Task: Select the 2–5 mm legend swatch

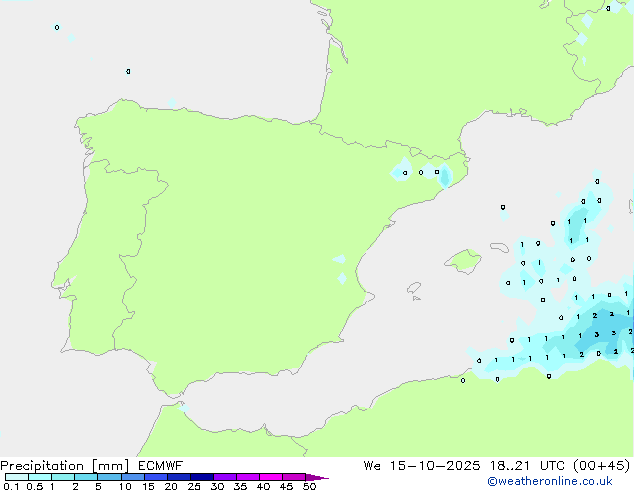Action: coord(86,477)
